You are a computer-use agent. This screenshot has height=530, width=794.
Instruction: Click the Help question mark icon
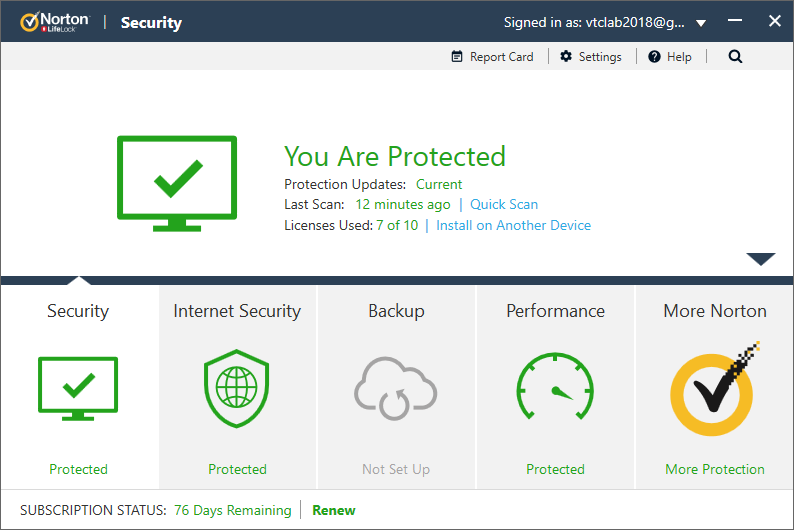click(x=654, y=57)
